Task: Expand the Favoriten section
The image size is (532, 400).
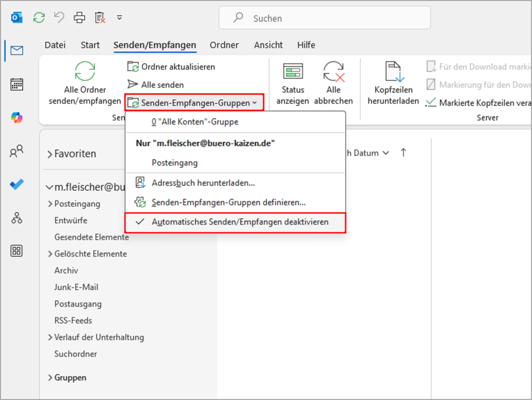Action: pos(51,153)
